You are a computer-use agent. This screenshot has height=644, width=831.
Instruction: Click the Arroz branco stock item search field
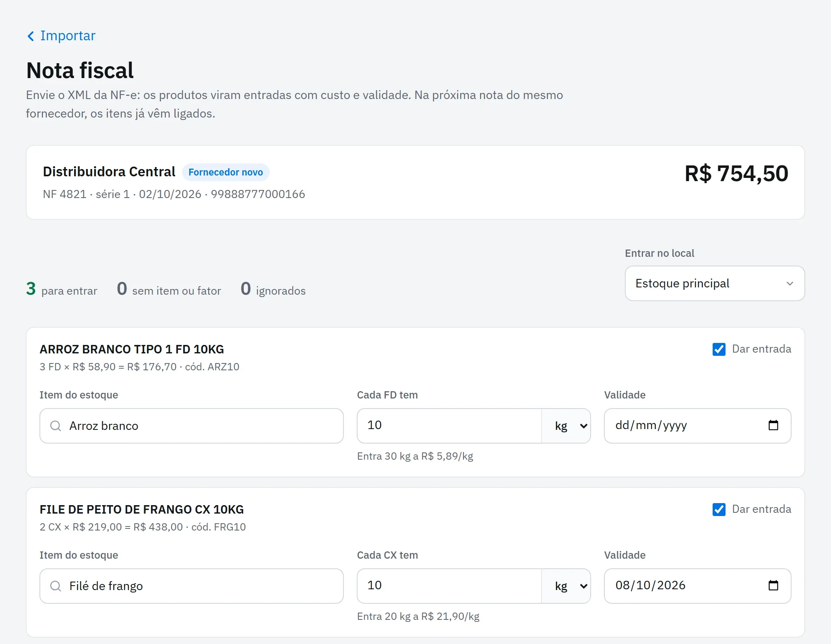192,426
